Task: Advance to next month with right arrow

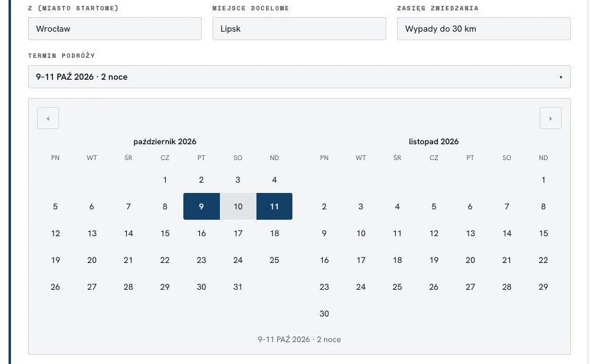Action: pyautogui.click(x=551, y=118)
